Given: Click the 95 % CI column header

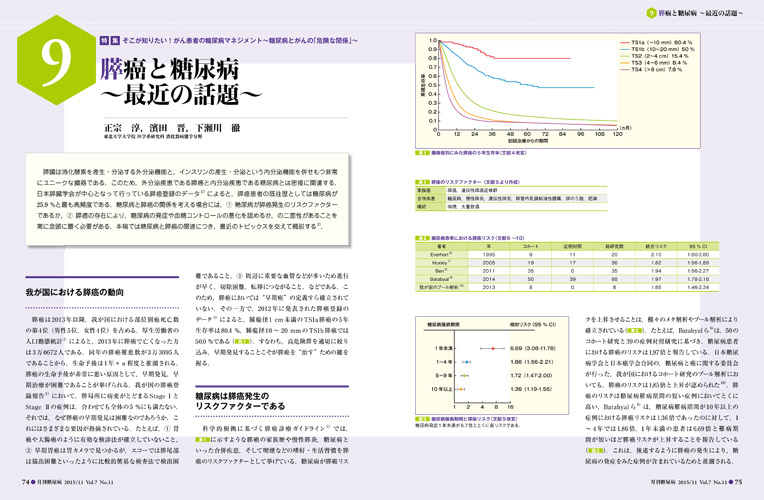Looking at the screenshot, I should coord(698,247).
